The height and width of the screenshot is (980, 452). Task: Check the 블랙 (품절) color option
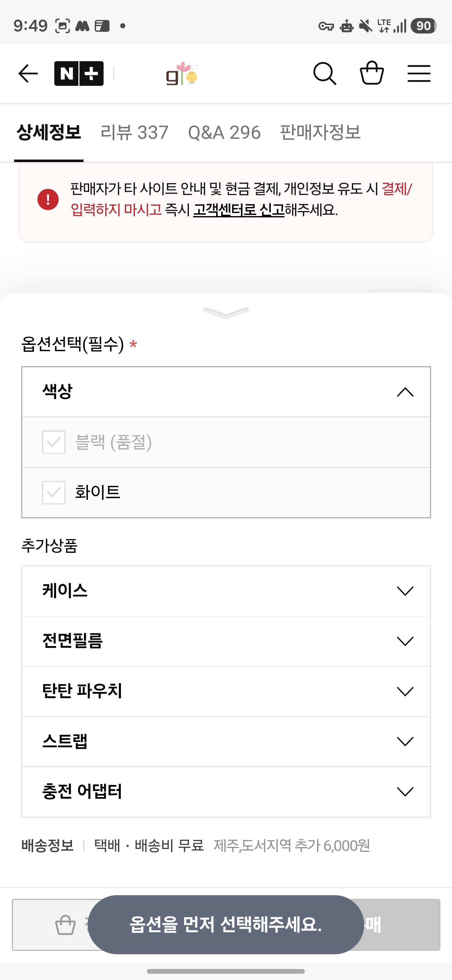pyautogui.click(x=54, y=442)
